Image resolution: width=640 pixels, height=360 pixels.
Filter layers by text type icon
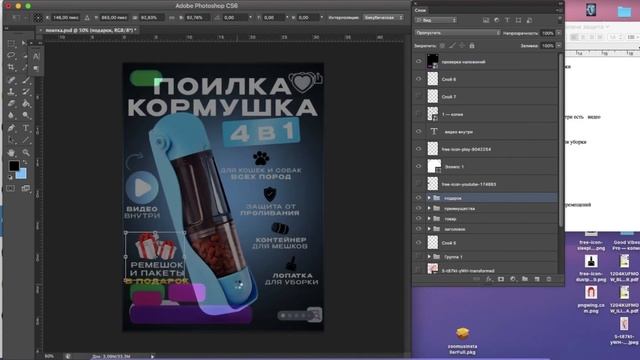click(x=507, y=20)
